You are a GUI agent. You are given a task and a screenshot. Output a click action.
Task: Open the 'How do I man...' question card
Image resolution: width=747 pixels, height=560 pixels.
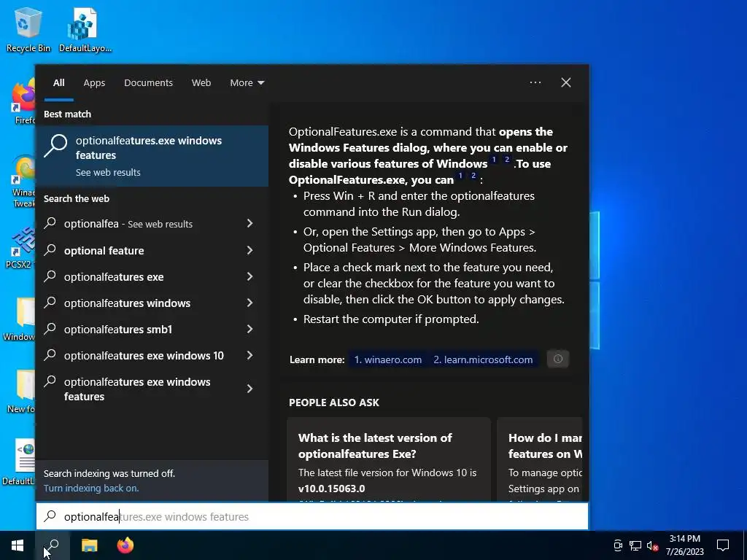pos(540,459)
